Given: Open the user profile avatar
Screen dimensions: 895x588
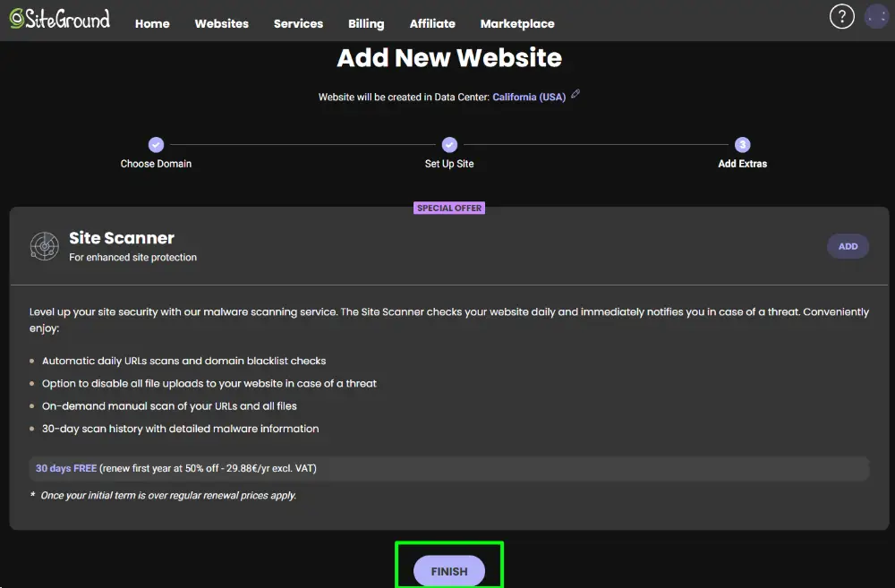Looking at the screenshot, I should (x=876, y=16).
